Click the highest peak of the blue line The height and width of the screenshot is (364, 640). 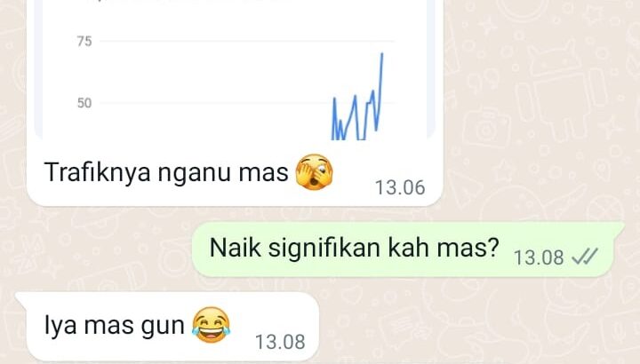click(382, 54)
